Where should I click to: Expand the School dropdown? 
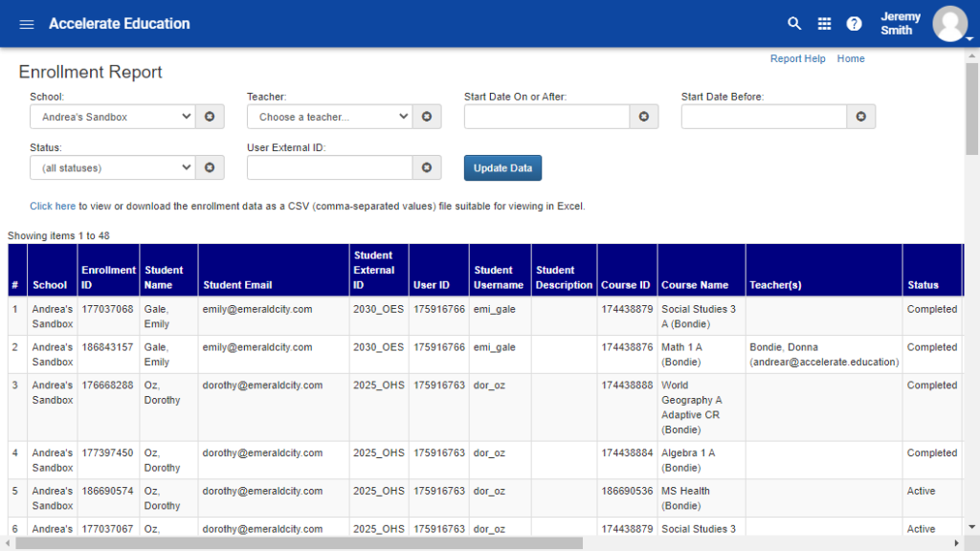(x=112, y=117)
